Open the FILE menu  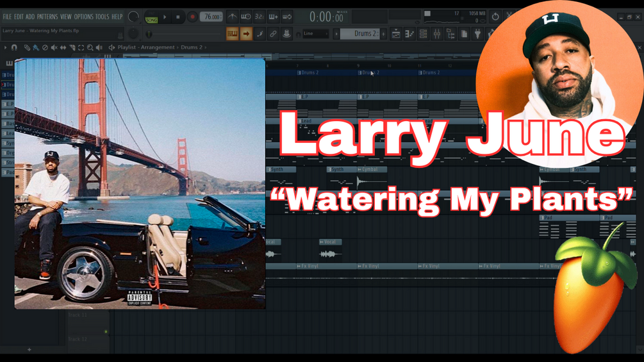(x=7, y=17)
